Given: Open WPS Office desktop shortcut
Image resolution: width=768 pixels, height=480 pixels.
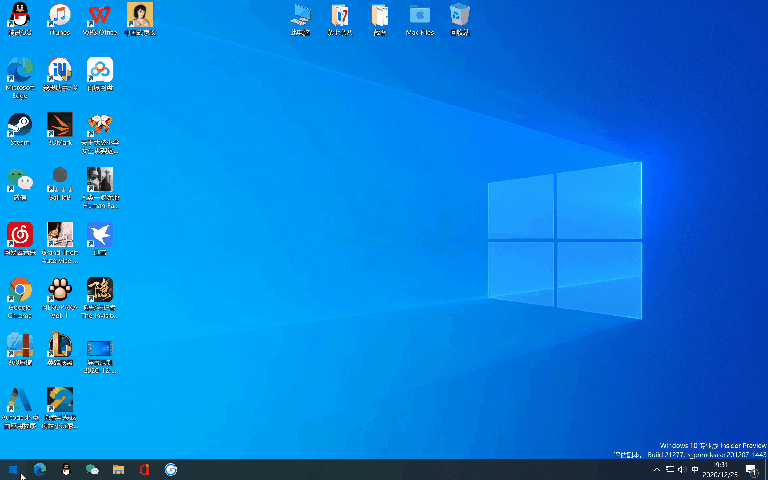Looking at the screenshot, I should click(x=99, y=16).
